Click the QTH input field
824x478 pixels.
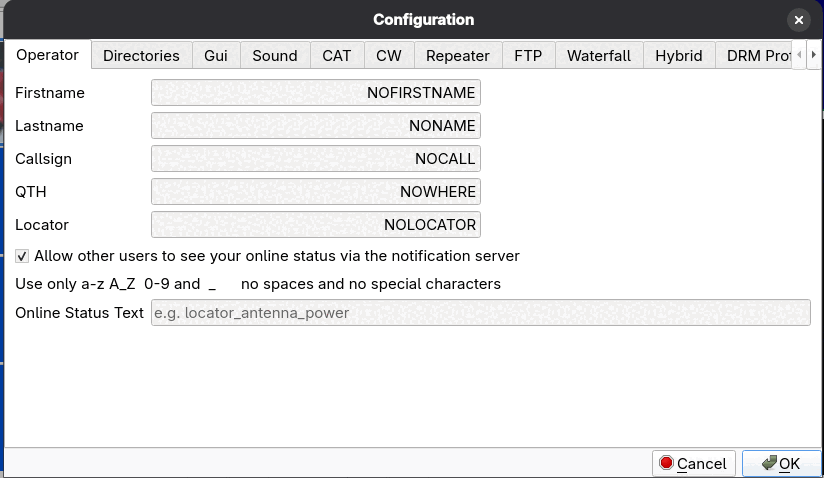[316, 192]
